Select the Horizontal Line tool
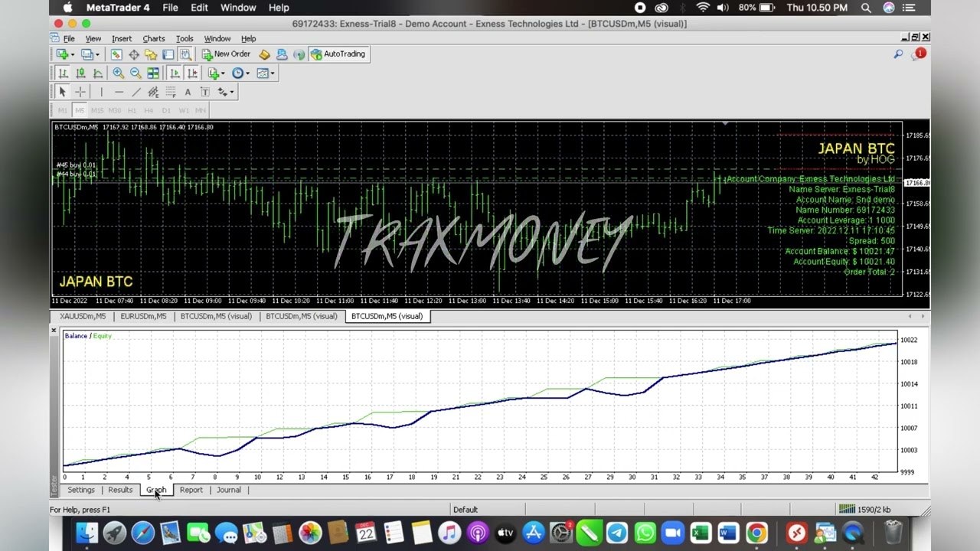 click(119, 92)
